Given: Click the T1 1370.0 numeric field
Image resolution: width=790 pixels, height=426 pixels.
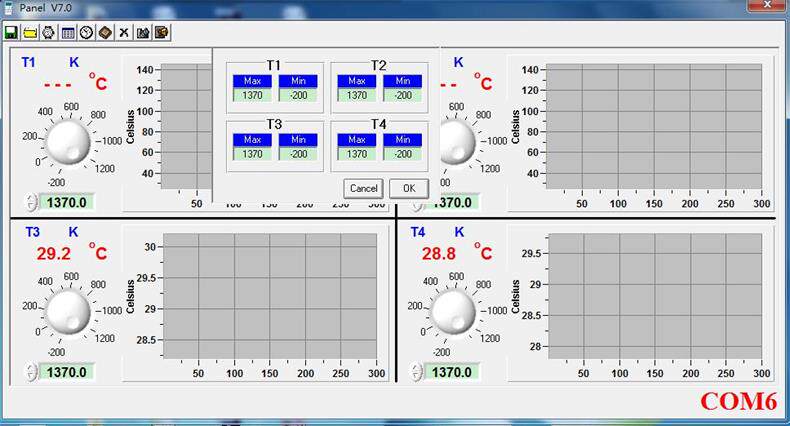Looking at the screenshot, I should (67, 202).
